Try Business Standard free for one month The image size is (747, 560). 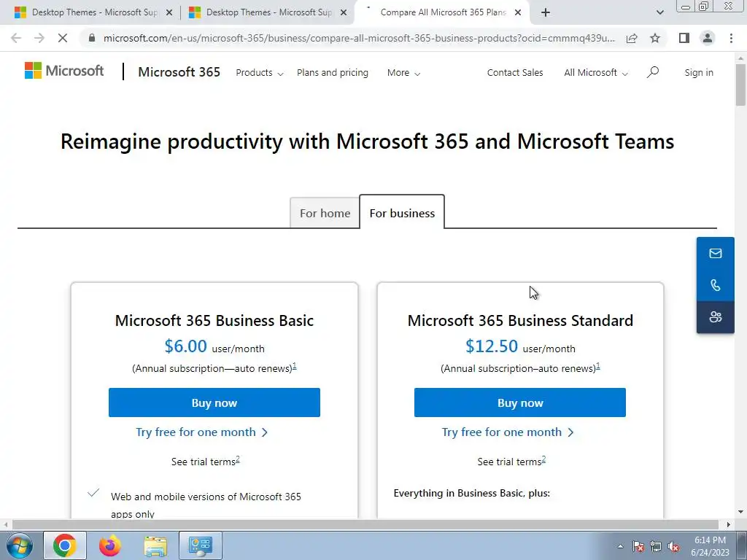coord(508,432)
